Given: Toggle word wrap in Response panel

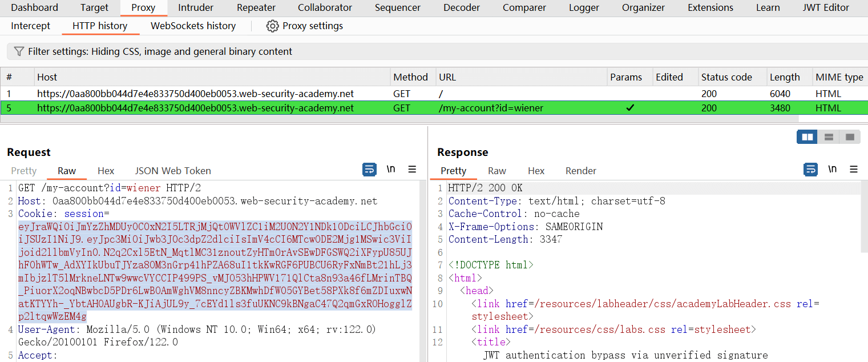Looking at the screenshot, I should click(x=810, y=170).
